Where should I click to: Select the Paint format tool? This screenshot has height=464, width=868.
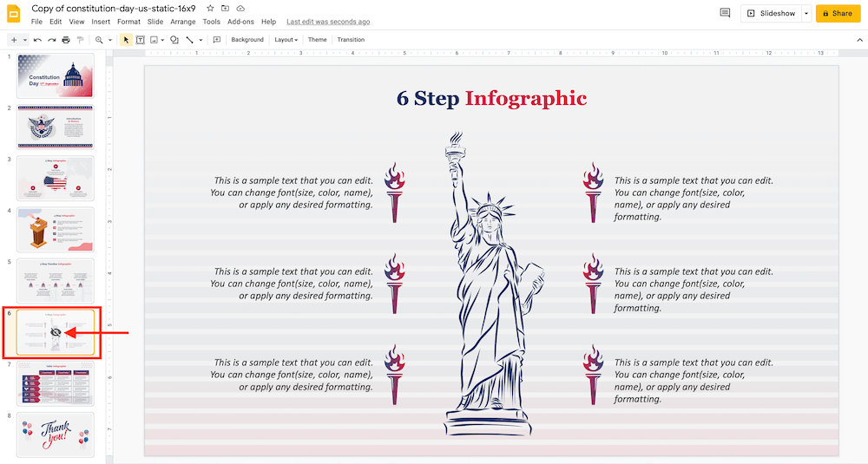coord(80,40)
